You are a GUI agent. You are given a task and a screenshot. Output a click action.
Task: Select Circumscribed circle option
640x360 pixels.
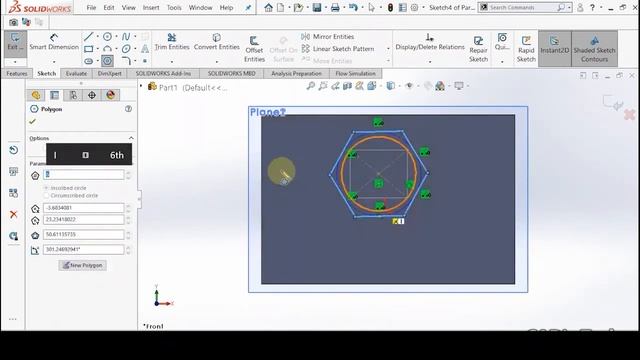click(71, 196)
